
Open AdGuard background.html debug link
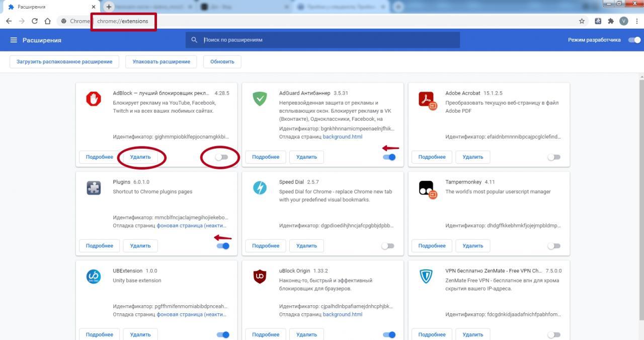pos(343,137)
